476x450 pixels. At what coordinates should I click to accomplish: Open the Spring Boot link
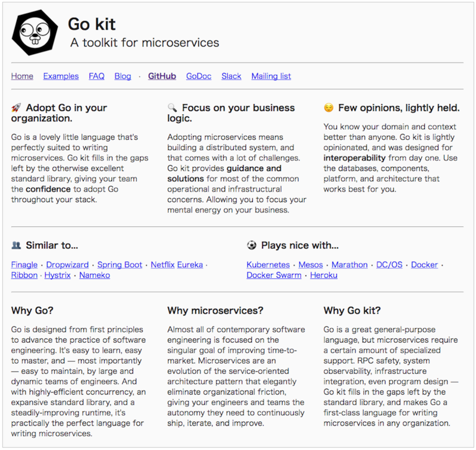coord(120,265)
